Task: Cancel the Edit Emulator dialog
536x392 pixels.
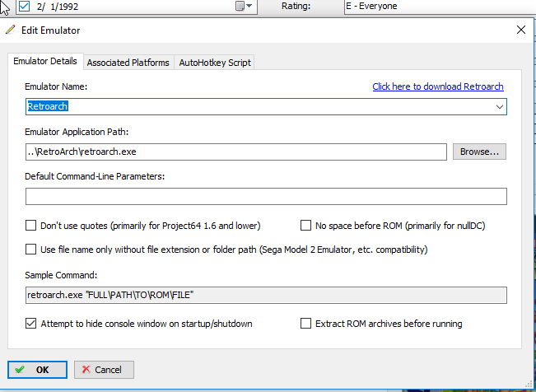Action: point(104,370)
